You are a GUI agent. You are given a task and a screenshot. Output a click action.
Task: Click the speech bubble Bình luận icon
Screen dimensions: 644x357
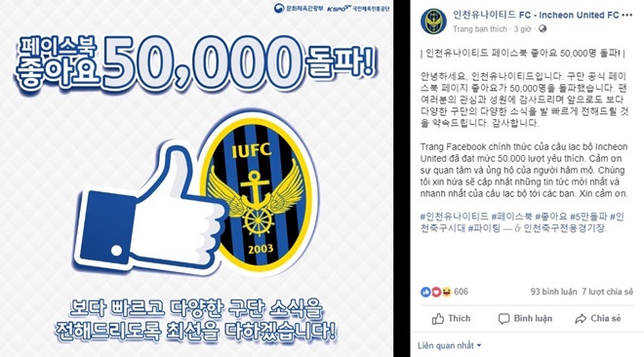click(503, 319)
